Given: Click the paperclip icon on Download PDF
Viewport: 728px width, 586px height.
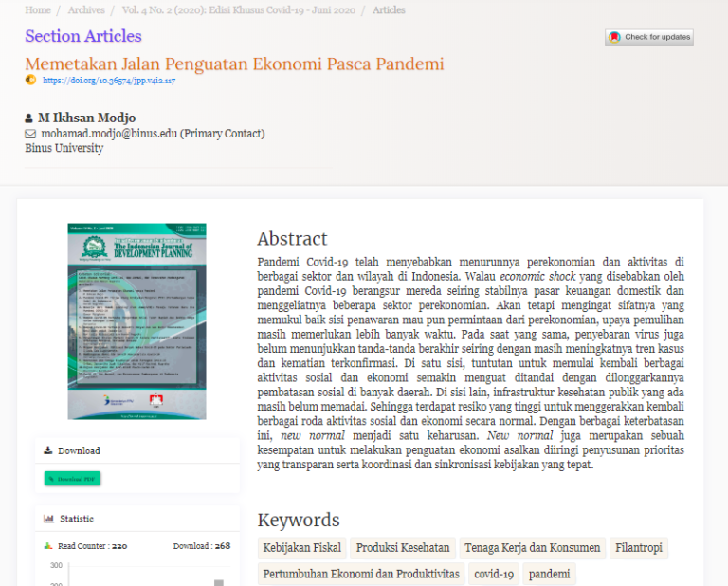Looking at the screenshot, I should 51,480.
